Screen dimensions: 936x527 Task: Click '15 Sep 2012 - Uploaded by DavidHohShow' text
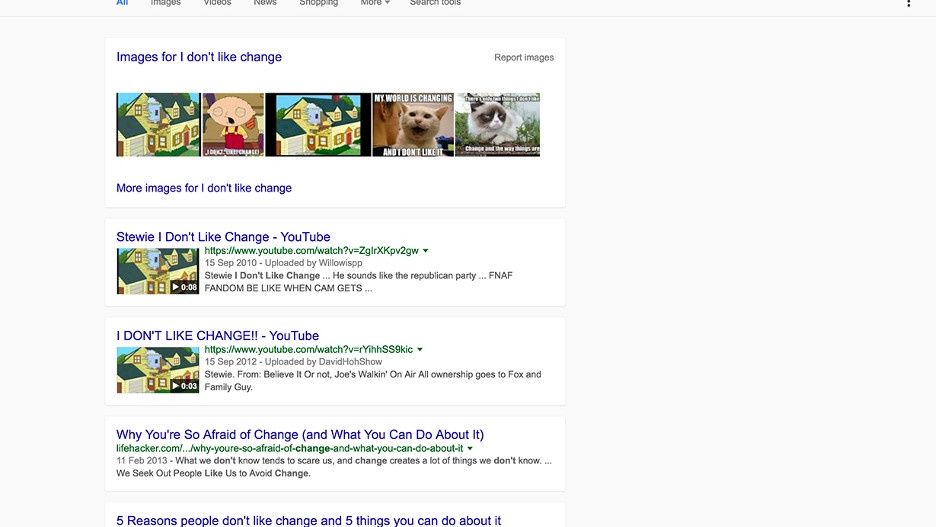(294, 362)
